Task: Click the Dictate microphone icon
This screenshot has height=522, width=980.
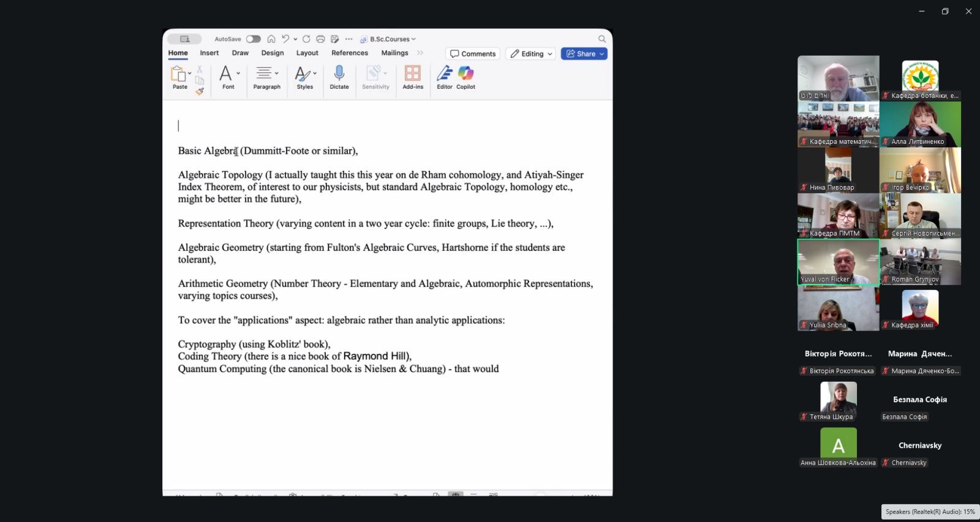Action: coord(339,74)
